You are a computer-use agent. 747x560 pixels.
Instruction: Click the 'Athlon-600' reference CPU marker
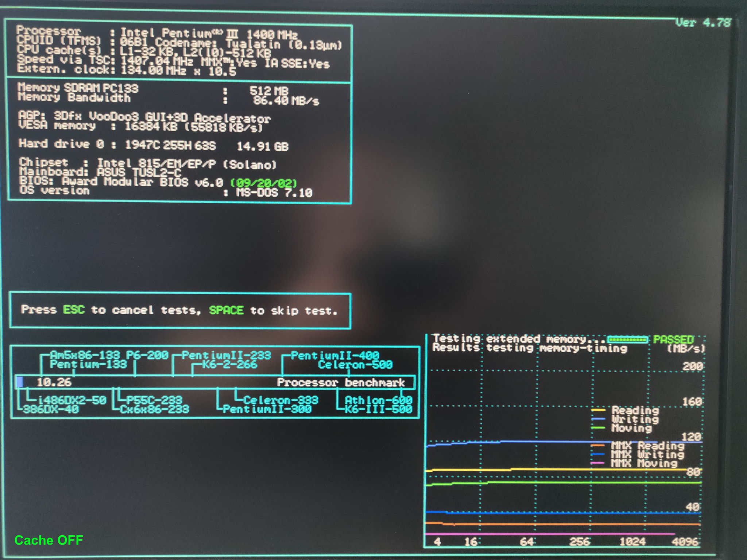[378, 400]
